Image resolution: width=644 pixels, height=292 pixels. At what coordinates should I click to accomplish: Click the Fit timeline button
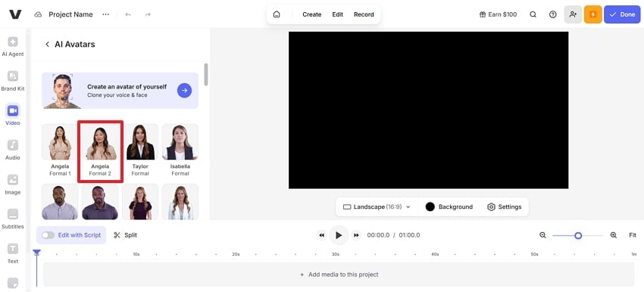633,235
